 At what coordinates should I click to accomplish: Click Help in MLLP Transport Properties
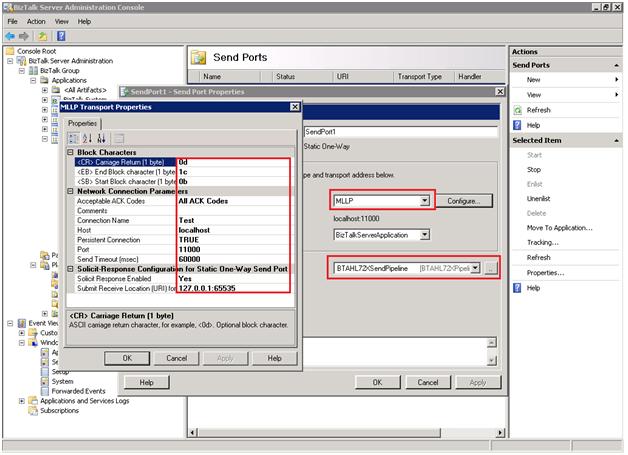[x=274, y=358]
